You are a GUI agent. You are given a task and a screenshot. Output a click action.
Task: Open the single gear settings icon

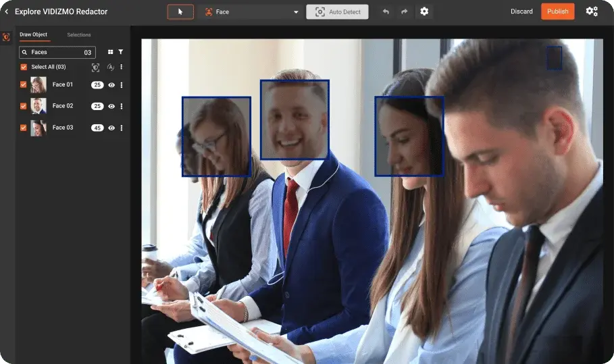(x=424, y=11)
